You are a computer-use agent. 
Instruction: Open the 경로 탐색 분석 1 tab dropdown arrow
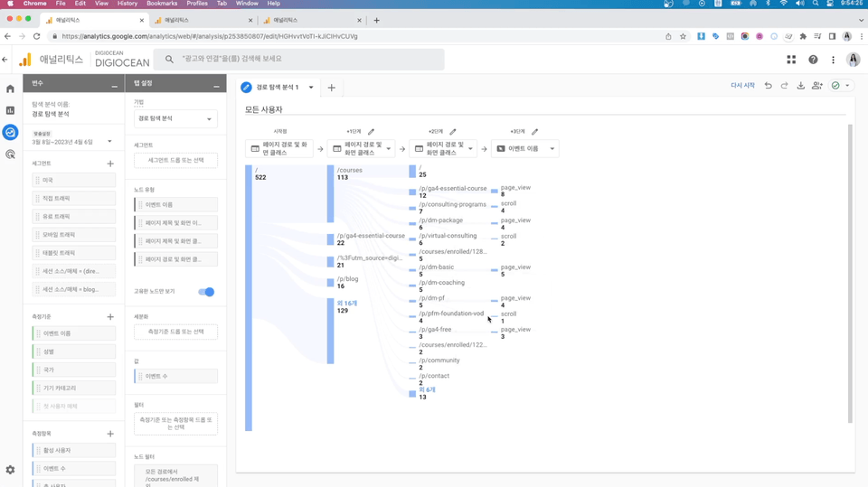coord(311,88)
